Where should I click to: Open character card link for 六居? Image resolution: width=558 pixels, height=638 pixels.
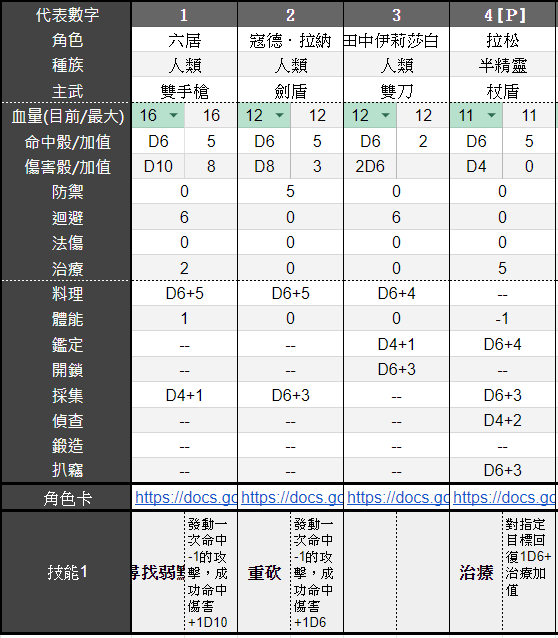[x=186, y=497]
